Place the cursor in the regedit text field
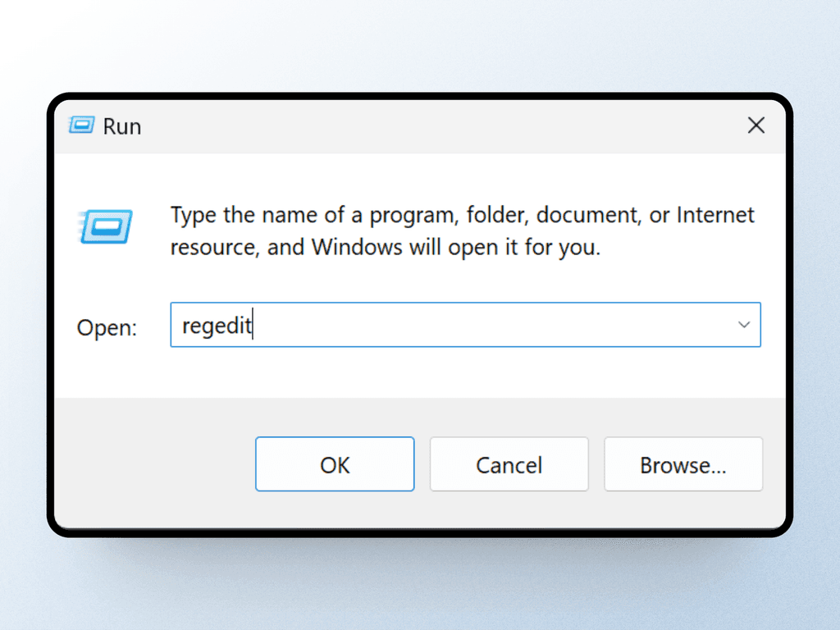Screen dimensions: 840x630 coord(410,325)
